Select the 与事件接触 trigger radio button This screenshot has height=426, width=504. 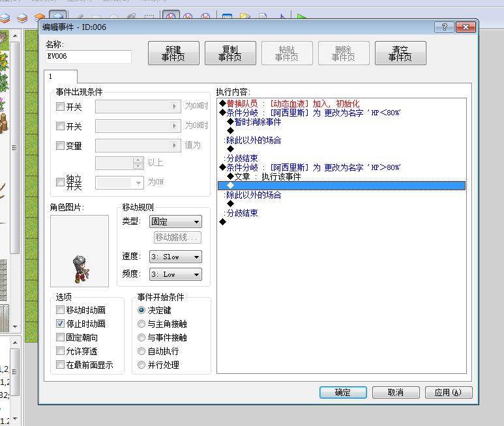[141, 337]
